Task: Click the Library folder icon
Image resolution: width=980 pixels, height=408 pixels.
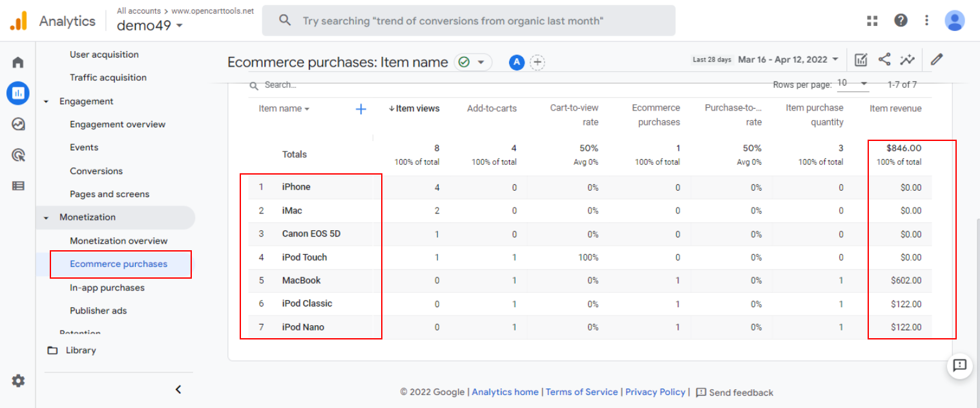Action: [52, 350]
